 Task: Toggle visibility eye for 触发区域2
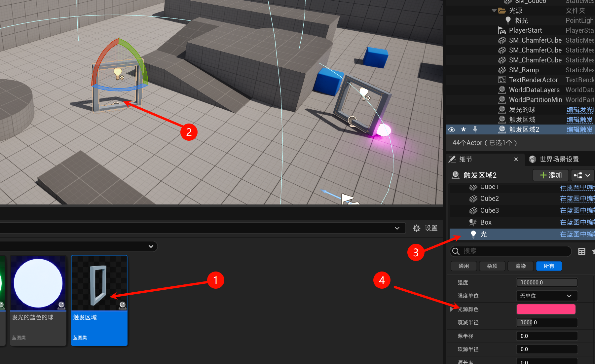452,129
